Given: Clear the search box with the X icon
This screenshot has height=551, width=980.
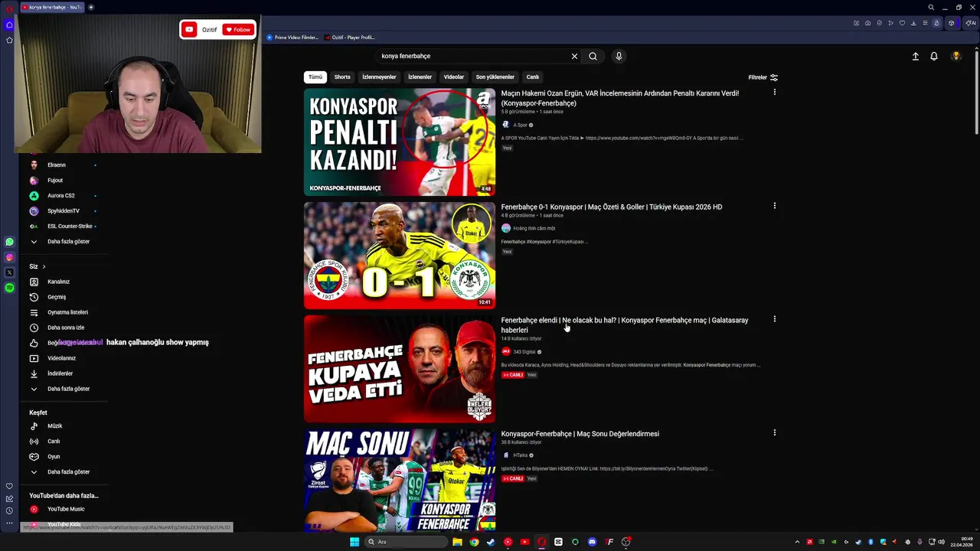Looking at the screenshot, I should click(x=574, y=56).
